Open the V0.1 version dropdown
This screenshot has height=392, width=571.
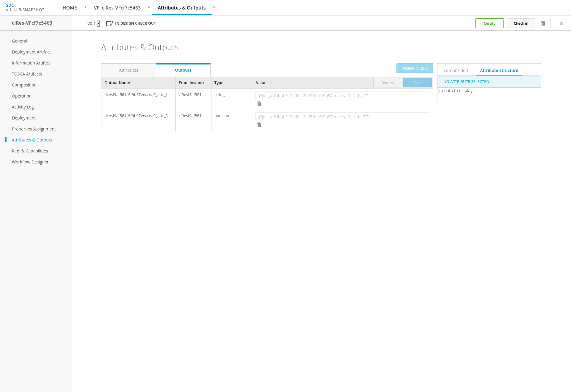tap(98, 23)
